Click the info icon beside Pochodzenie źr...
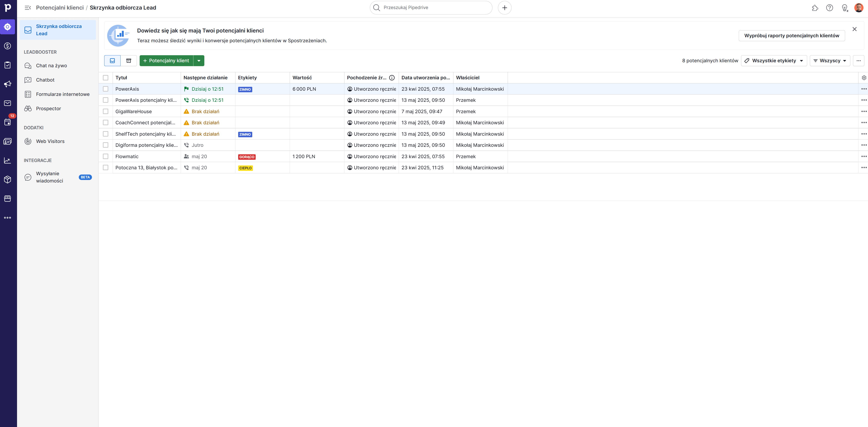868x427 pixels. (x=392, y=77)
